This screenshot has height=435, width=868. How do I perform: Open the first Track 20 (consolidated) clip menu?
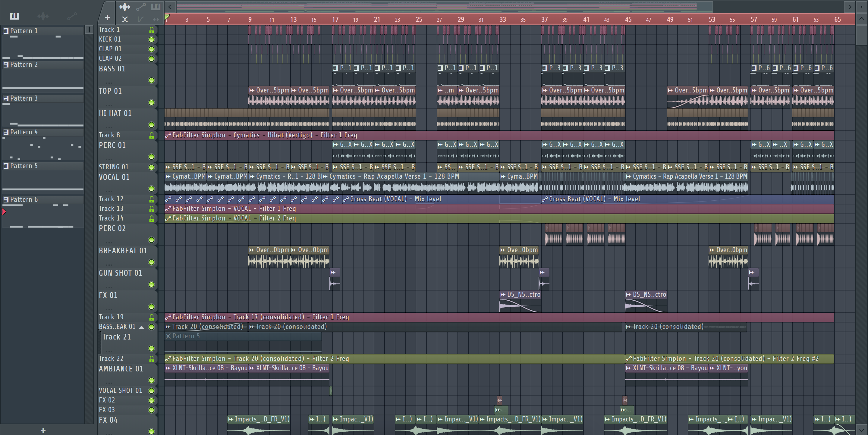[168, 327]
